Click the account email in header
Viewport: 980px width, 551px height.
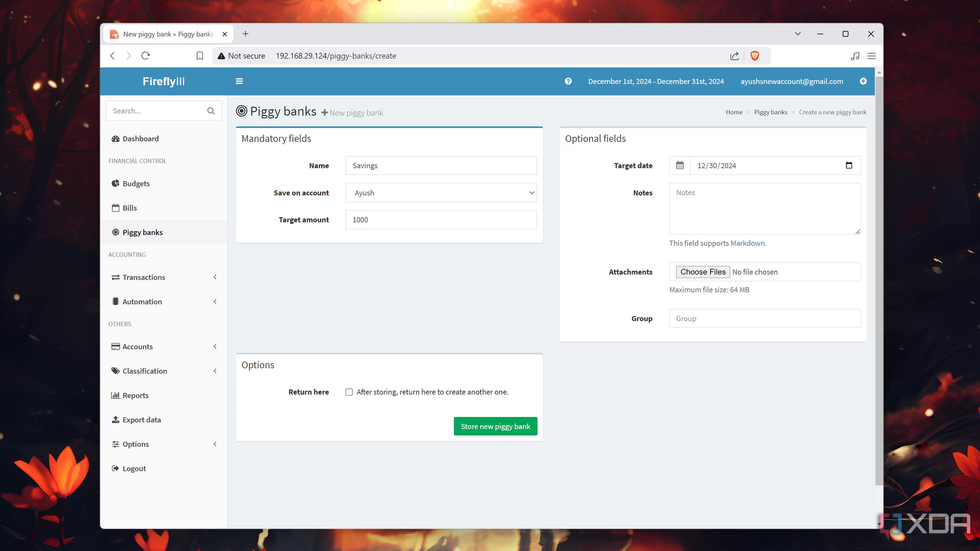(x=792, y=81)
